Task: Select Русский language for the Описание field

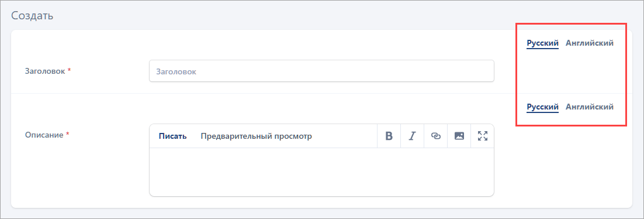Action: coord(542,107)
